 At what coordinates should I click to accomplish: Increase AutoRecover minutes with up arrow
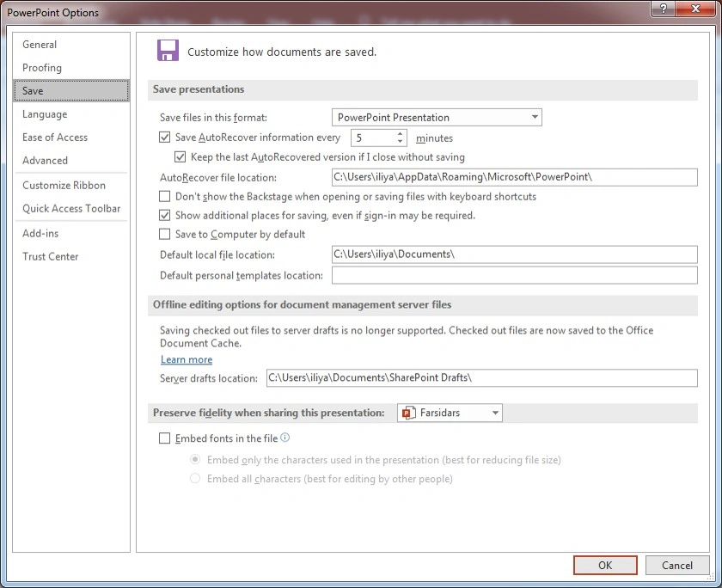tap(401, 133)
